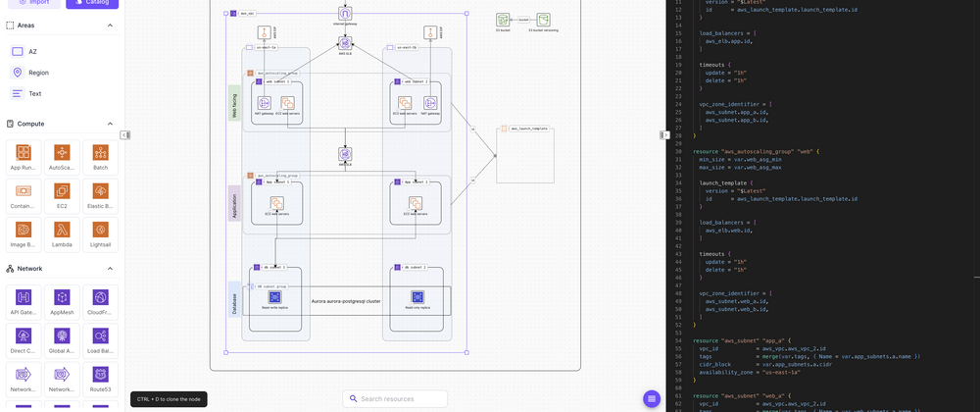Screen dimensions: 980x412
Task: Click the Internet gateway node on canvas
Action: pyautogui.click(x=345, y=14)
